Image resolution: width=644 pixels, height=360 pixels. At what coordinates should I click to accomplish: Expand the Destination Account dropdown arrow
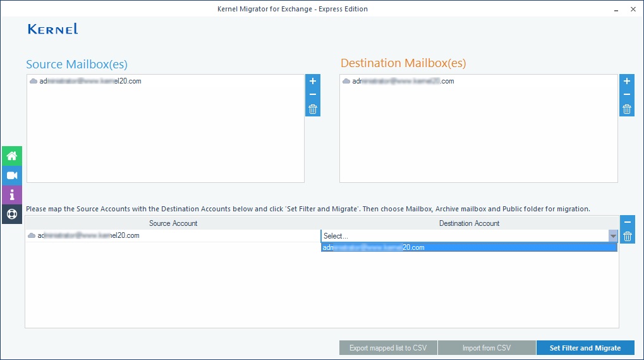tap(612, 236)
